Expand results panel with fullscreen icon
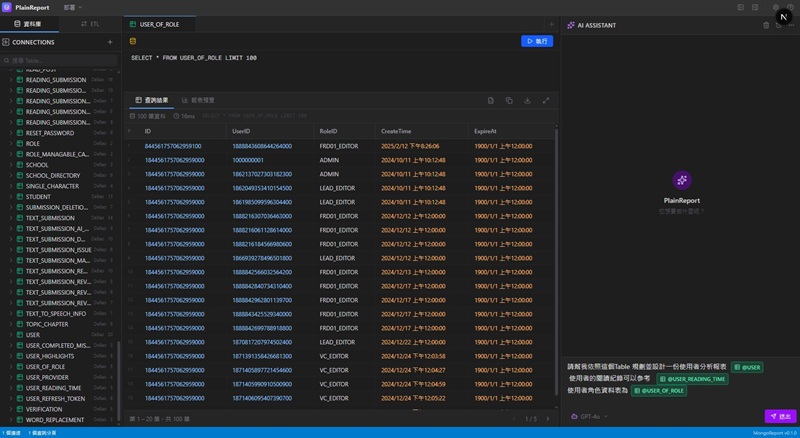800x438 pixels. (x=546, y=101)
